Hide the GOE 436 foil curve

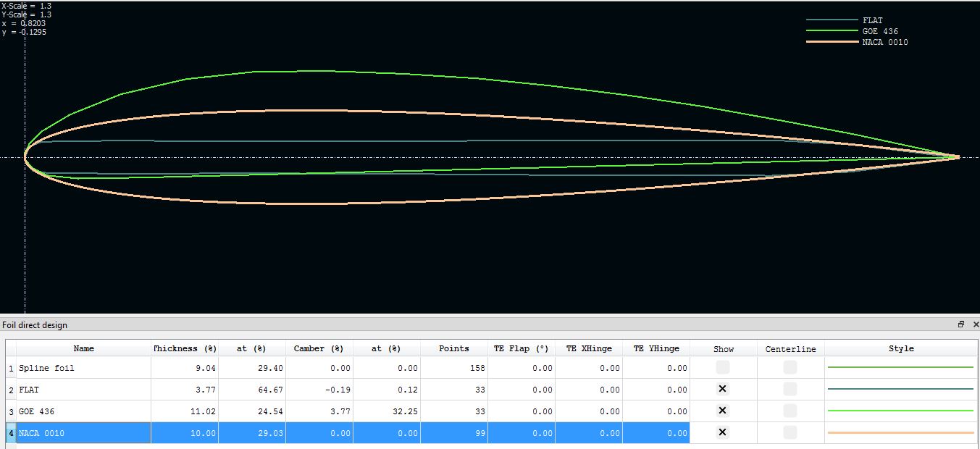click(x=722, y=411)
